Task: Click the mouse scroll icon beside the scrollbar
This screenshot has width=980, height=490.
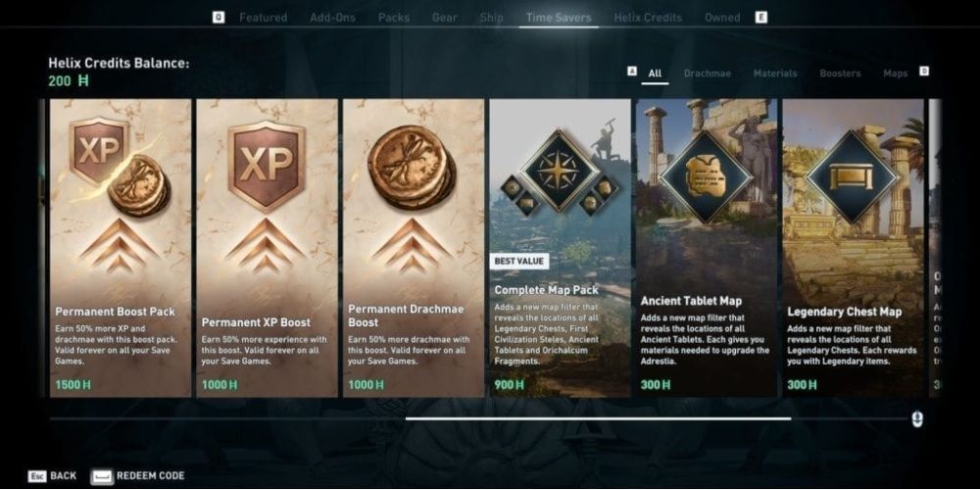Action: click(x=917, y=418)
